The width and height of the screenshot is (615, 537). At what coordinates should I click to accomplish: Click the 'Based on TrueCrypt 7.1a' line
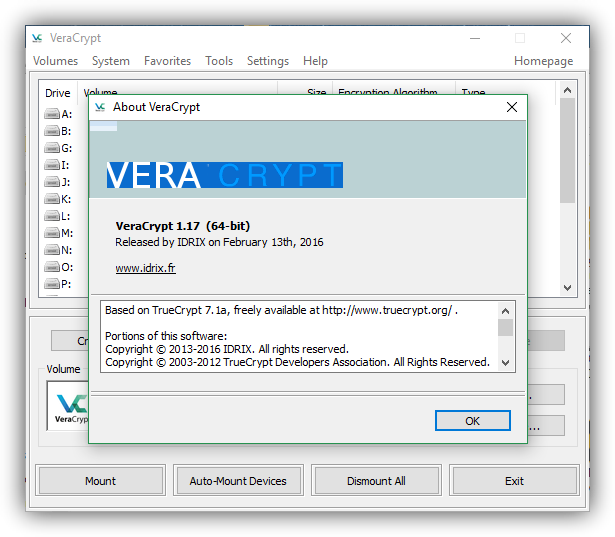click(x=281, y=310)
